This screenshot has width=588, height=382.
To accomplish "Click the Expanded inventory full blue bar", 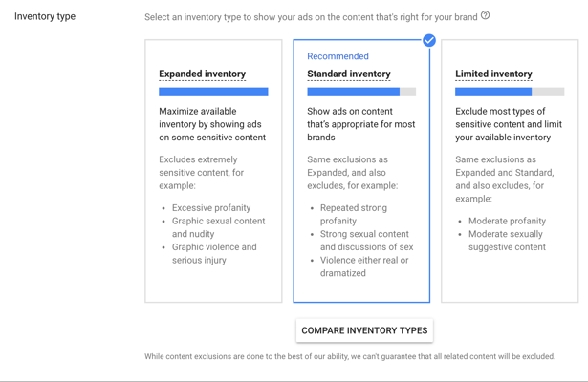I will pos(213,92).
